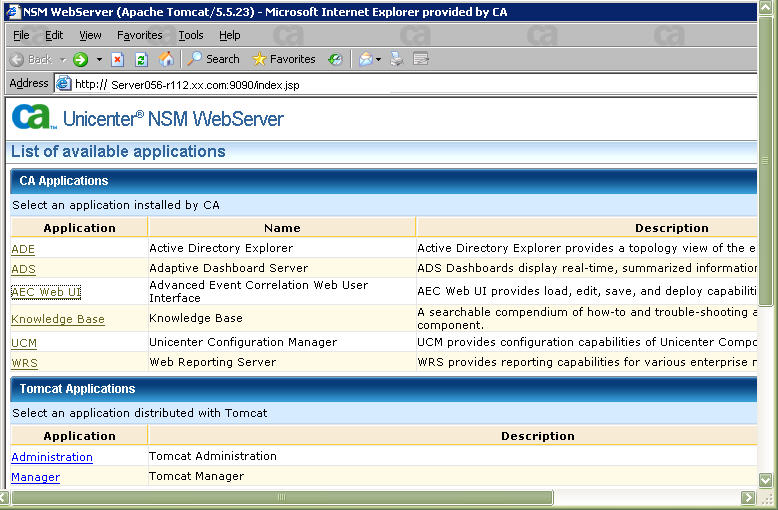
Task: Go to the Home page icon
Action: click(x=166, y=59)
